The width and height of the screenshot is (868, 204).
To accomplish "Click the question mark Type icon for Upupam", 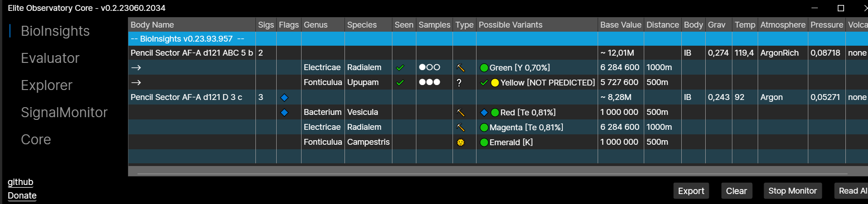I will pyautogui.click(x=459, y=83).
